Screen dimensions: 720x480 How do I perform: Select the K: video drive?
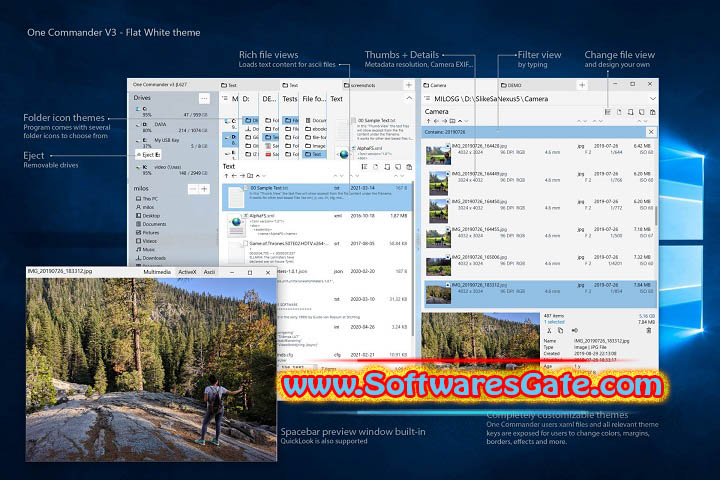tap(172, 170)
